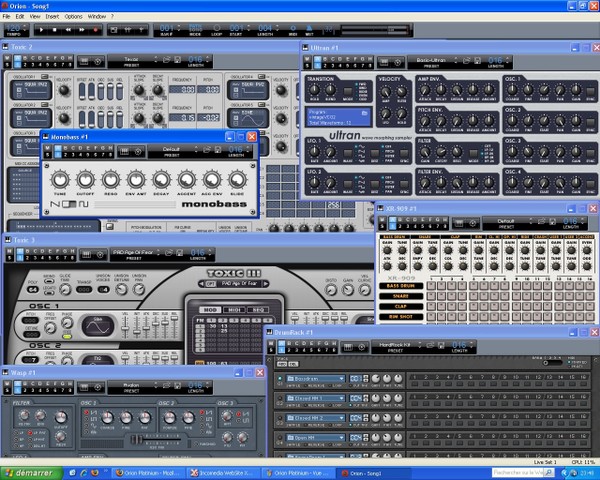This screenshot has height=480, width=600.
Task: Switch to Orion - Song1 taskbar button
Action: (374, 473)
